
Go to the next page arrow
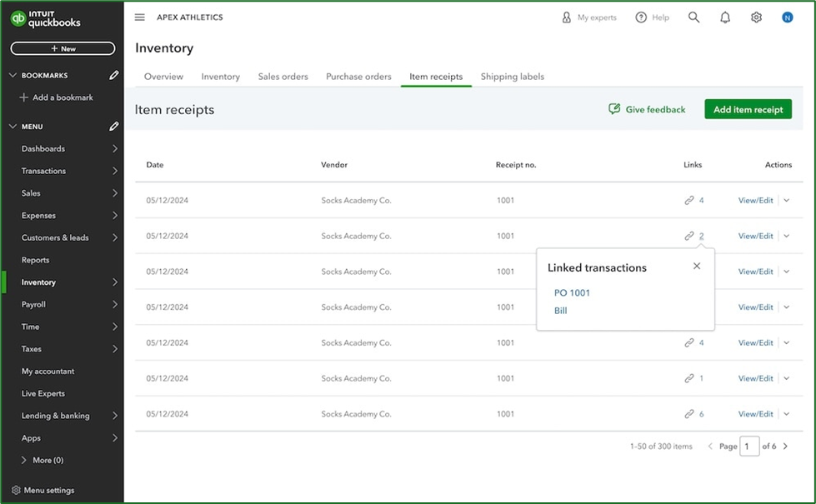pyautogui.click(x=785, y=447)
